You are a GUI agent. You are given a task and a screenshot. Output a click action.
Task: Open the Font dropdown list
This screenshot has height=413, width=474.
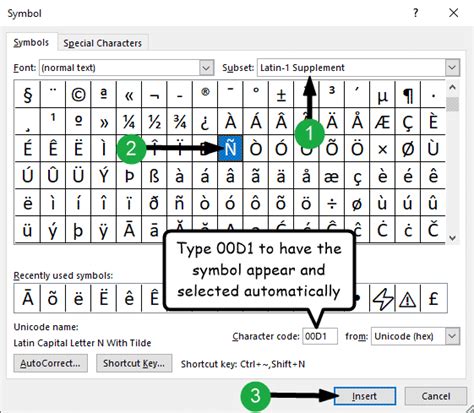(x=206, y=68)
